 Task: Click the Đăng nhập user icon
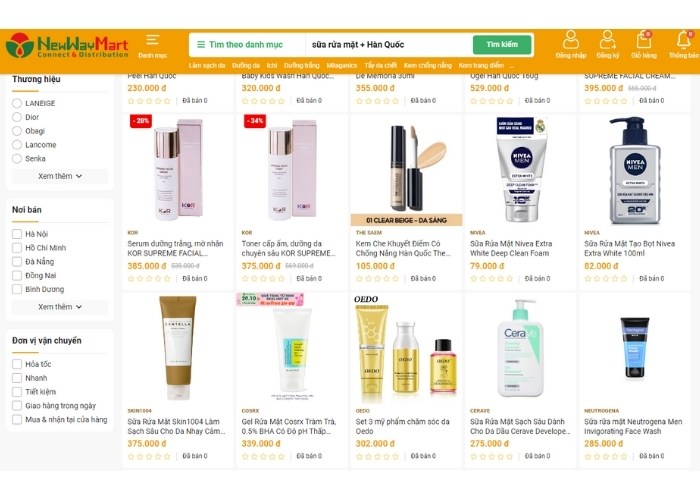point(571,40)
